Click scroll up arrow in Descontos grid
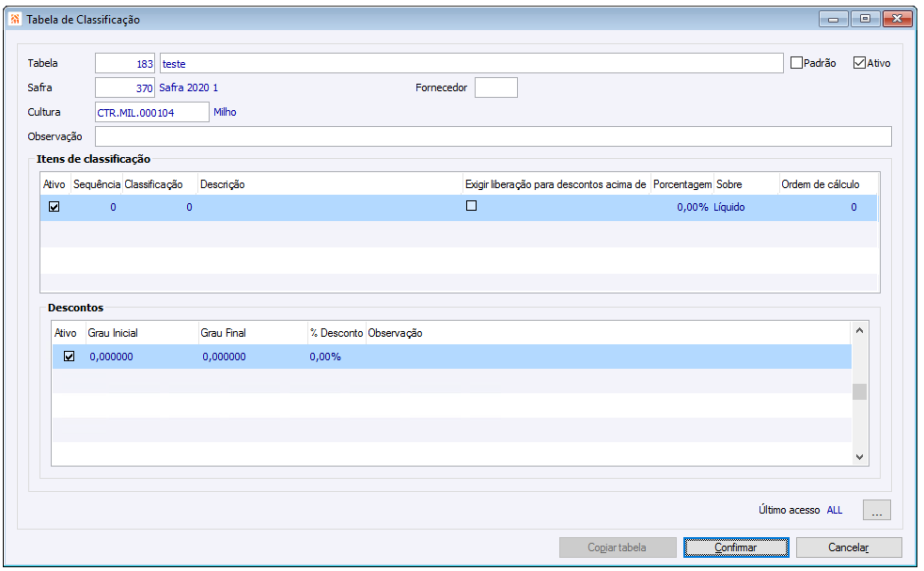The image size is (924, 571). [x=859, y=331]
